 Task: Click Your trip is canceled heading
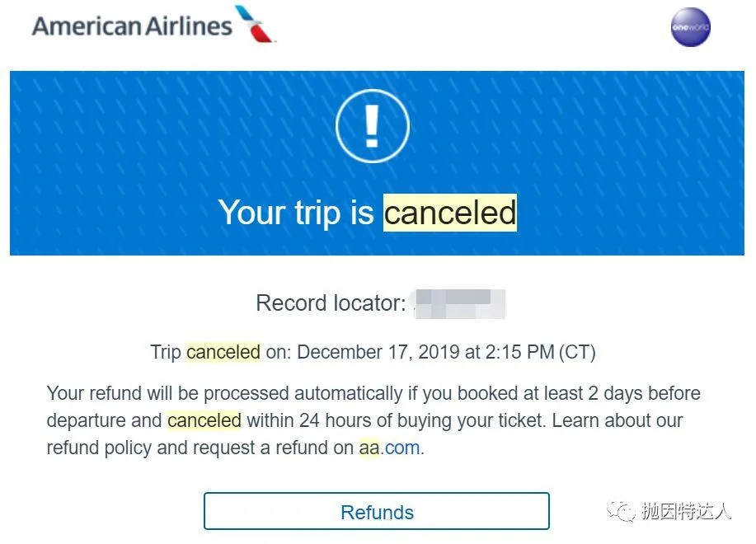pyautogui.click(x=369, y=213)
